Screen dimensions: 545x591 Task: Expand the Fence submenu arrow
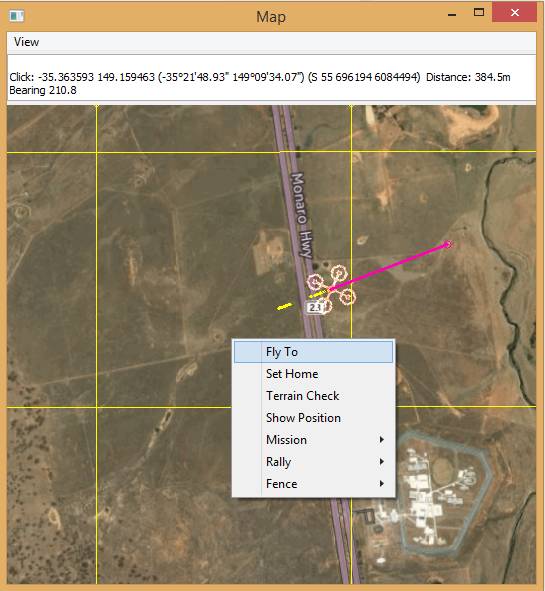click(382, 483)
